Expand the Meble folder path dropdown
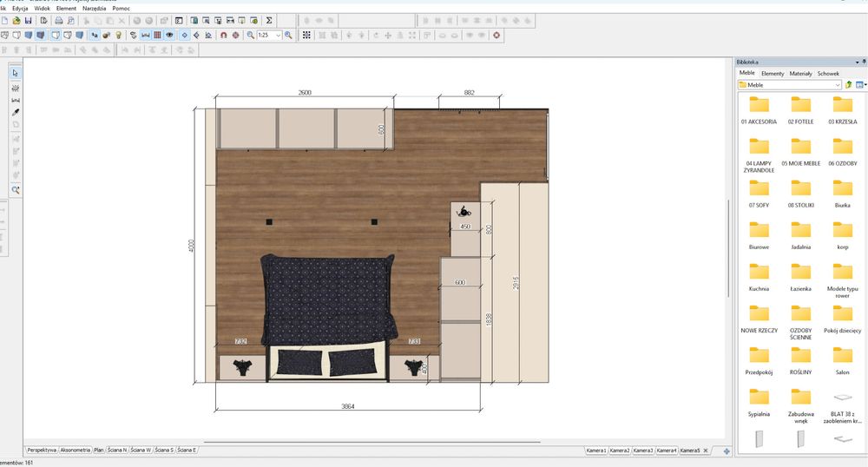This screenshot has height=467, width=868. (838, 85)
